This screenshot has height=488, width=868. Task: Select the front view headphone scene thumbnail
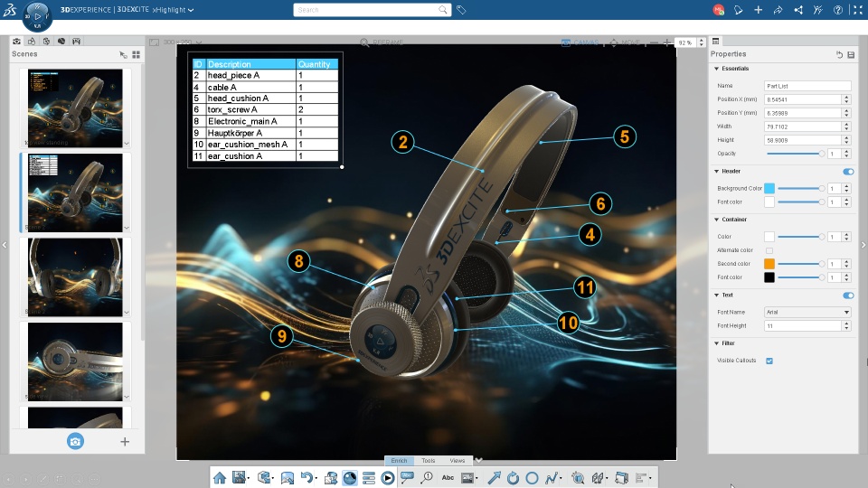point(75,277)
